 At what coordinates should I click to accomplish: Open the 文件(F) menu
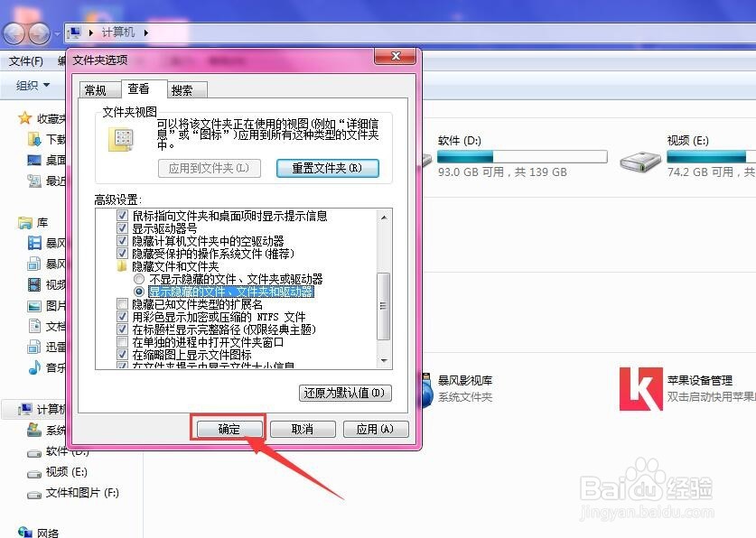click(26, 61)
